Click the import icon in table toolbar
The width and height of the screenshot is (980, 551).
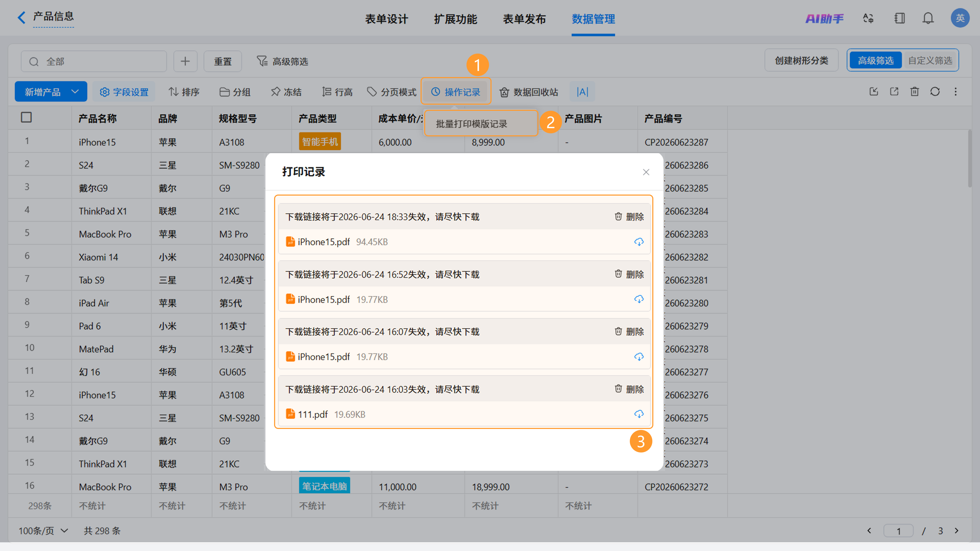click(874, 91)
